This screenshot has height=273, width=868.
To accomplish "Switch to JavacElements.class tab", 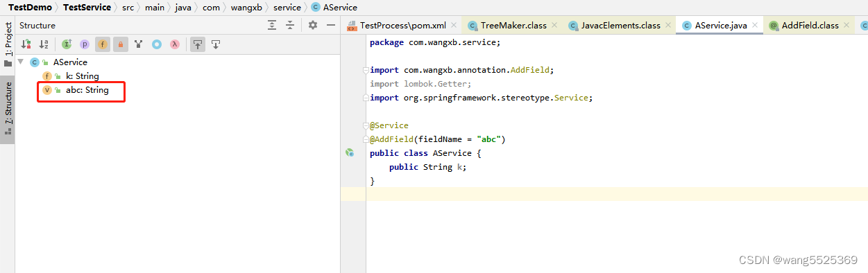I will (x=620, y=26).
